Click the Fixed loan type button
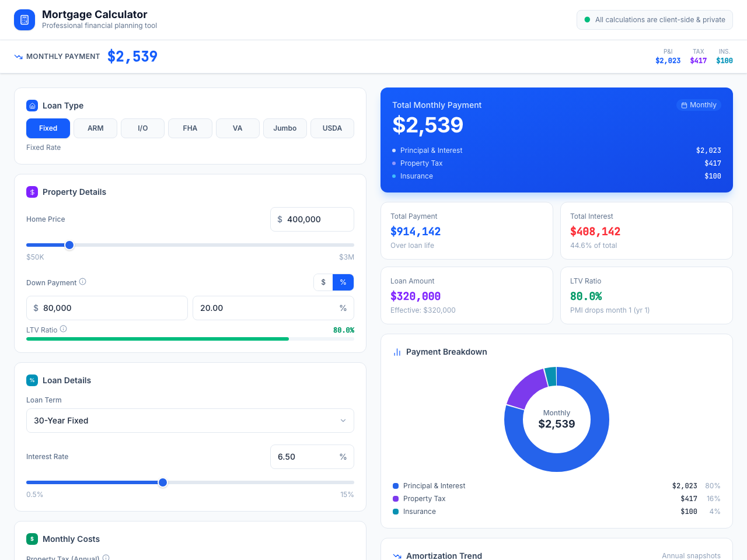This screenshot has height=560, width=747. (x=48, y=128)
